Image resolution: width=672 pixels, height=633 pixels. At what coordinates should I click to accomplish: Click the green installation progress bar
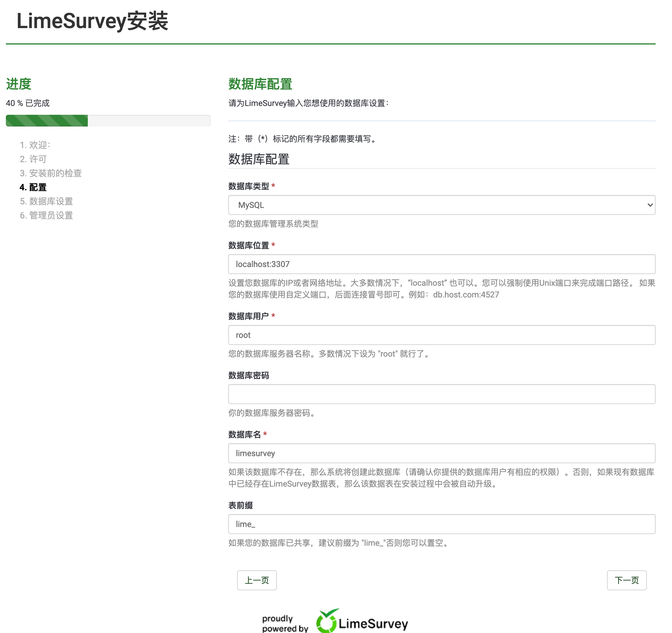[x=47, y=121]
